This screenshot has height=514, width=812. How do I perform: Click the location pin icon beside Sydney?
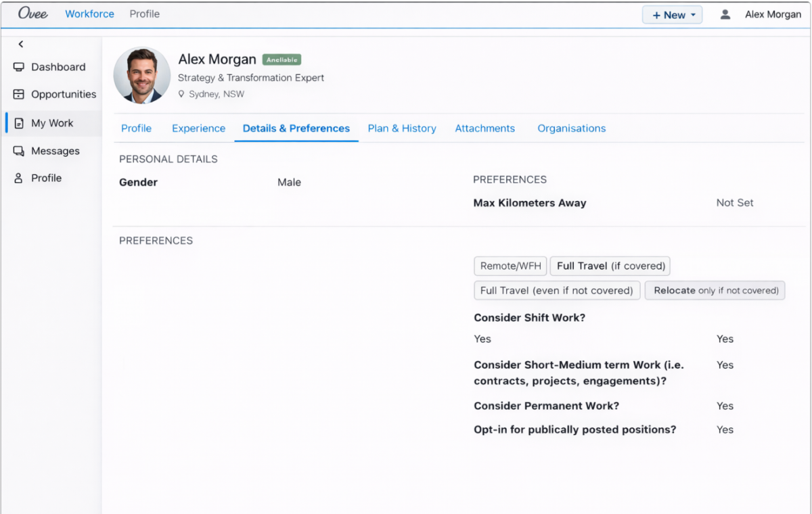[x=181, y=95]
